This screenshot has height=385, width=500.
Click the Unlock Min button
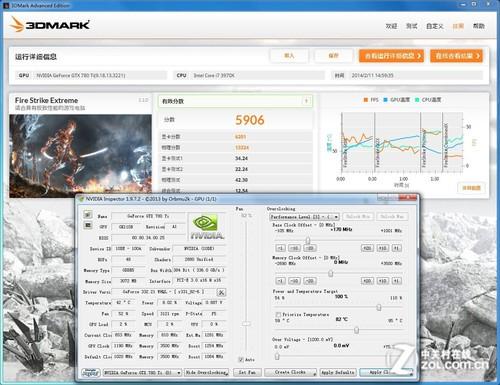pos(358,217)
